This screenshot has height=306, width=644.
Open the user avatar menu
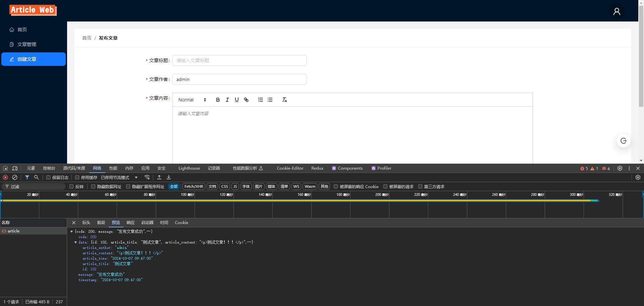(x=616, y=11)
